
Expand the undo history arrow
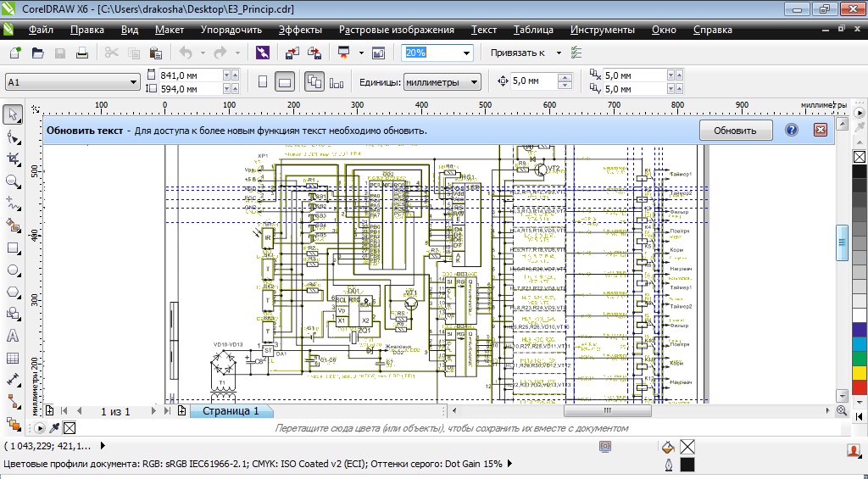coord(203,53)
